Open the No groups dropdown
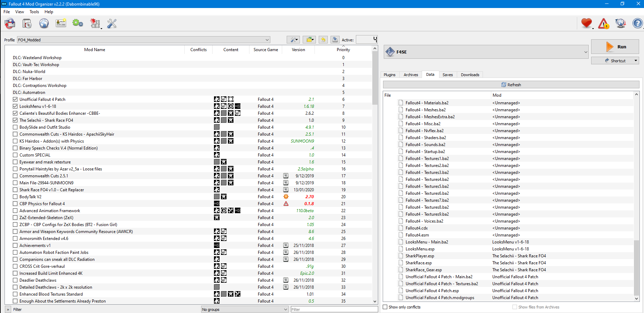This screenshot has width=644, height=313. click(x=245, y=310)
